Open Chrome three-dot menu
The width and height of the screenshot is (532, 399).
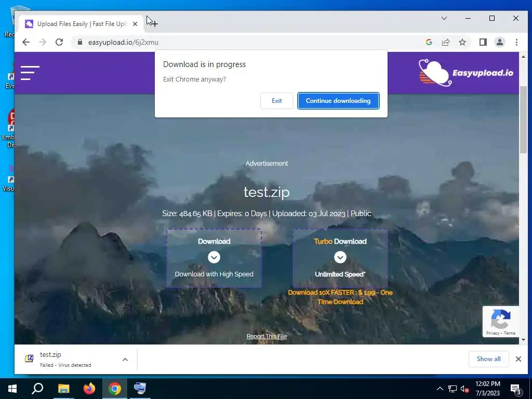[x=516, y=42]
